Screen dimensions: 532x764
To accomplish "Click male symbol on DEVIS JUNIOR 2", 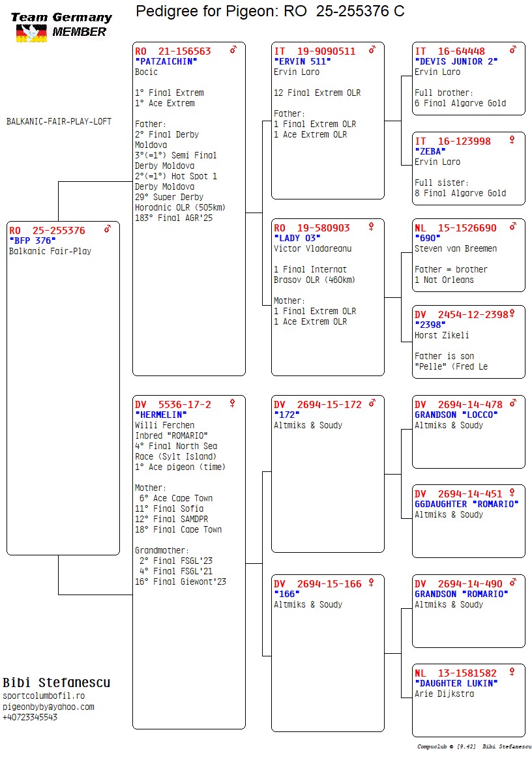I will point(513,50).
